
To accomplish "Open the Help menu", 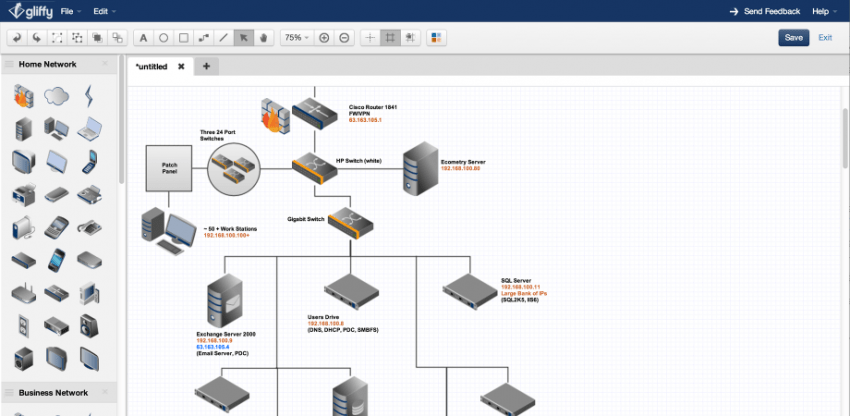I will click(x=825, y=11).
